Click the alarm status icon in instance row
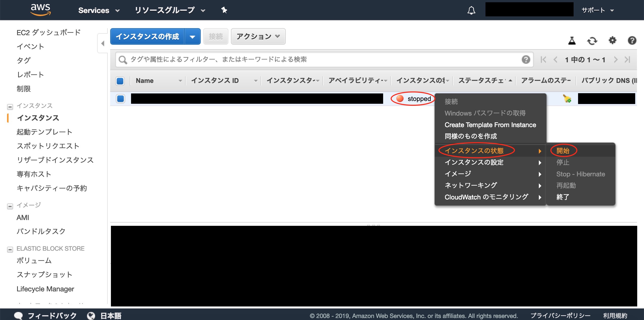The image size is (644, 320). coord(567,98)
